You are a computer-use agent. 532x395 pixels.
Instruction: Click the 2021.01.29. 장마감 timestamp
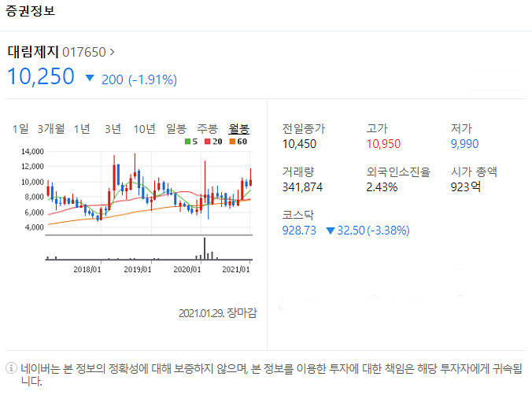(x=217, y=313)
